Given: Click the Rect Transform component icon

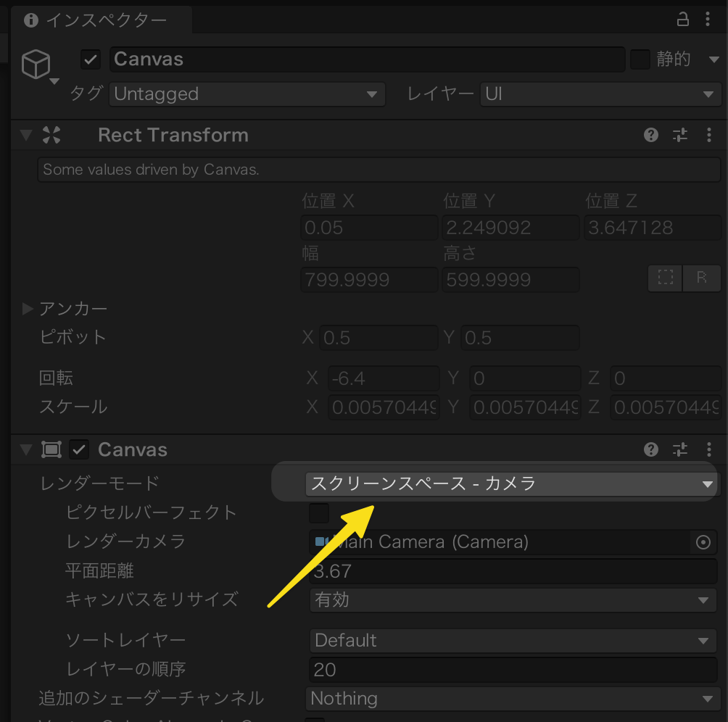Looking at the screenshot, I should point(51,135).
